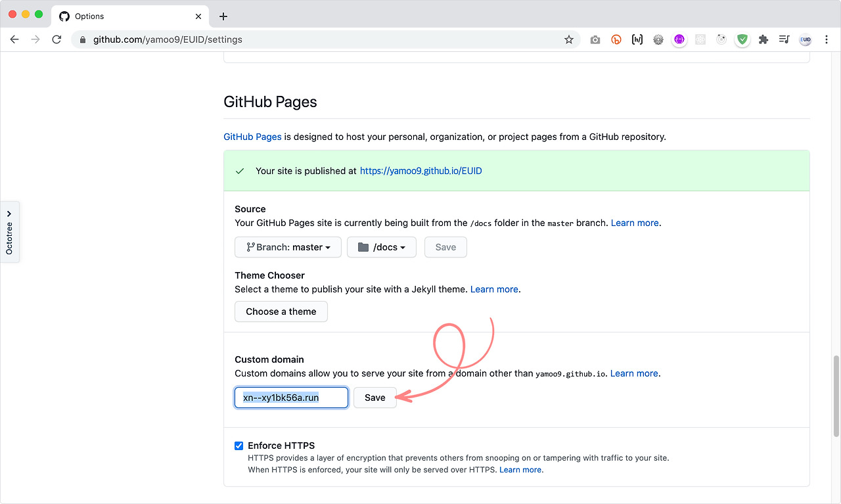The image size is (841, 504).
Task: Select the Options tab
Action: pyautogui.click(x=131, y=16)
